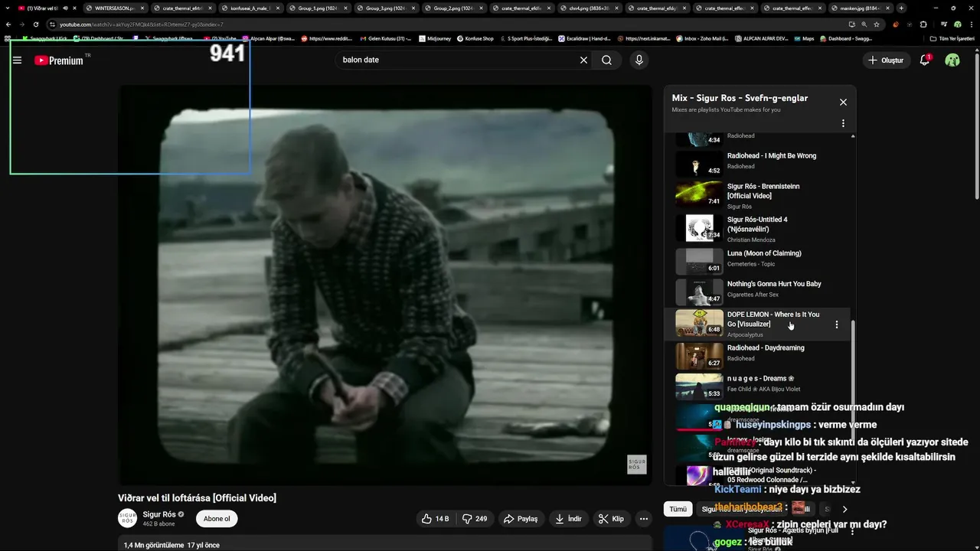Go to YouTube Premium home logo

point(59,60)
